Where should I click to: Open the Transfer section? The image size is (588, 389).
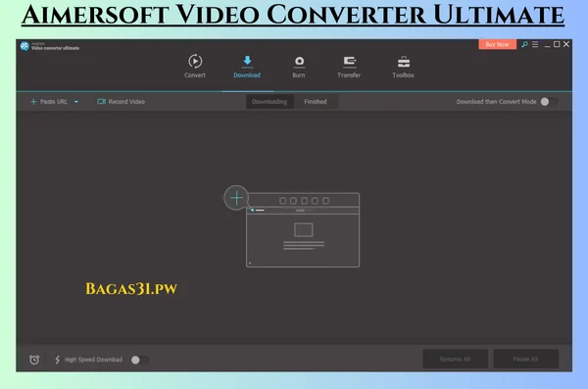(x=349, y=67)
